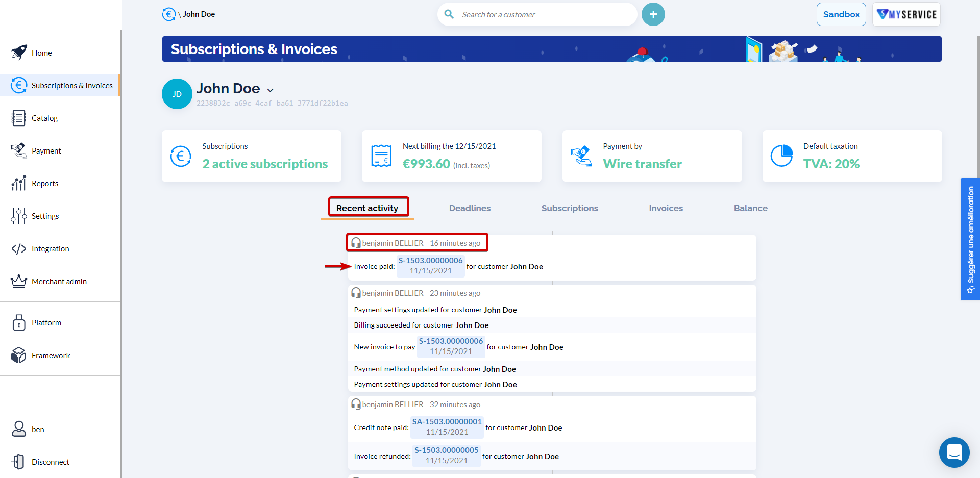Open Merchant admin menu item

tap(60, 281)
